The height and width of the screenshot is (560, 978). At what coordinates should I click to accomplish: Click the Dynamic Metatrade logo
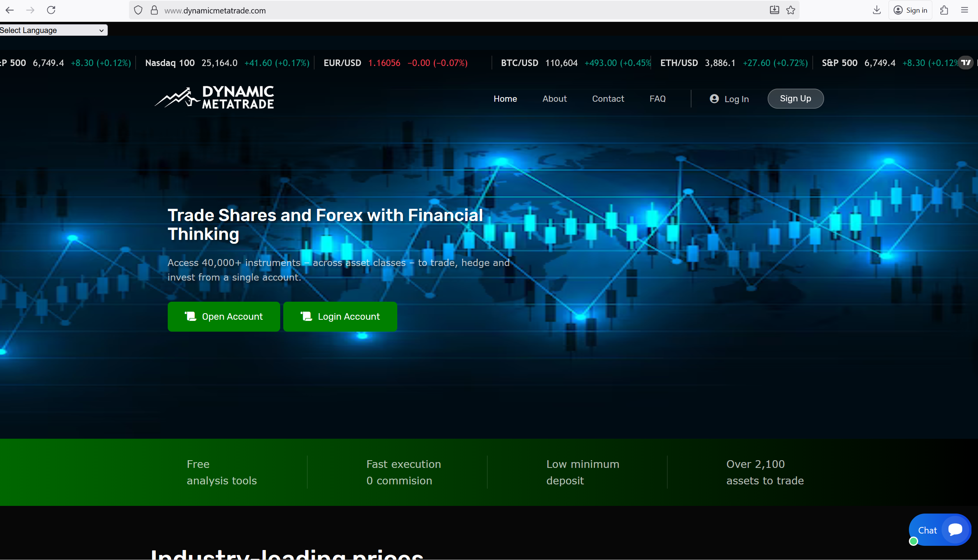pos(214,97)
